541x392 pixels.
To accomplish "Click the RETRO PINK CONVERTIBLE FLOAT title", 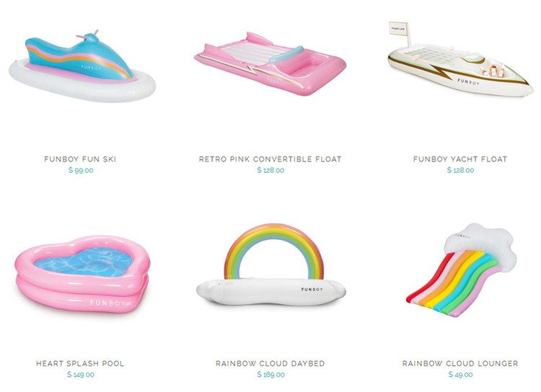I will click(x=270, y=159).
